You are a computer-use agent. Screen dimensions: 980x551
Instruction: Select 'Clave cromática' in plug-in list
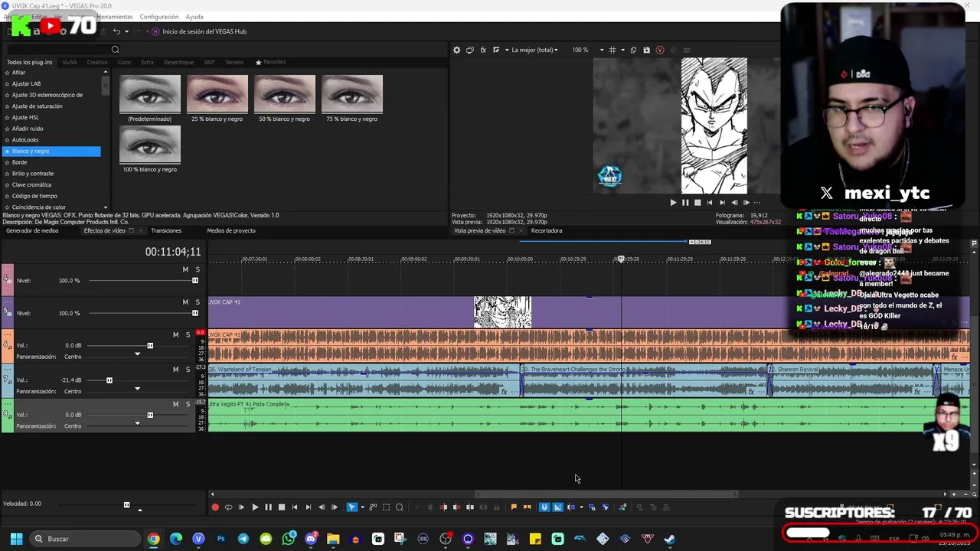(x=31, y=184)
